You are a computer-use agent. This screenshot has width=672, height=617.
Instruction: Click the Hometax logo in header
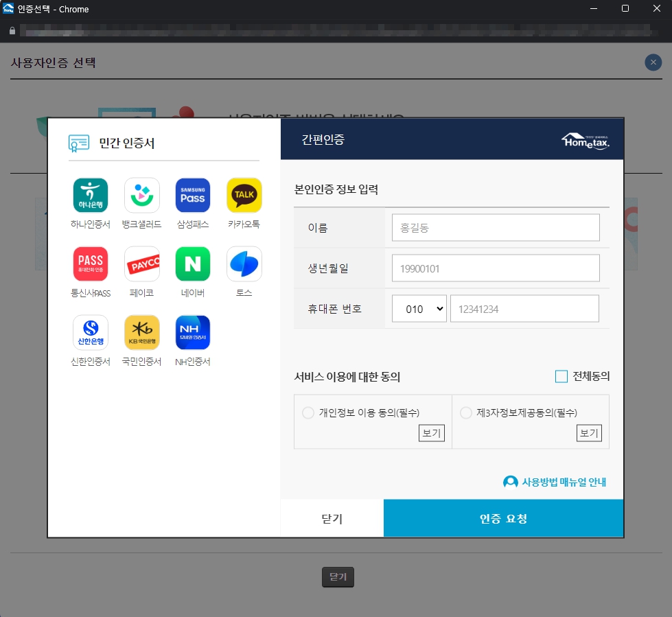pos(586,141)
